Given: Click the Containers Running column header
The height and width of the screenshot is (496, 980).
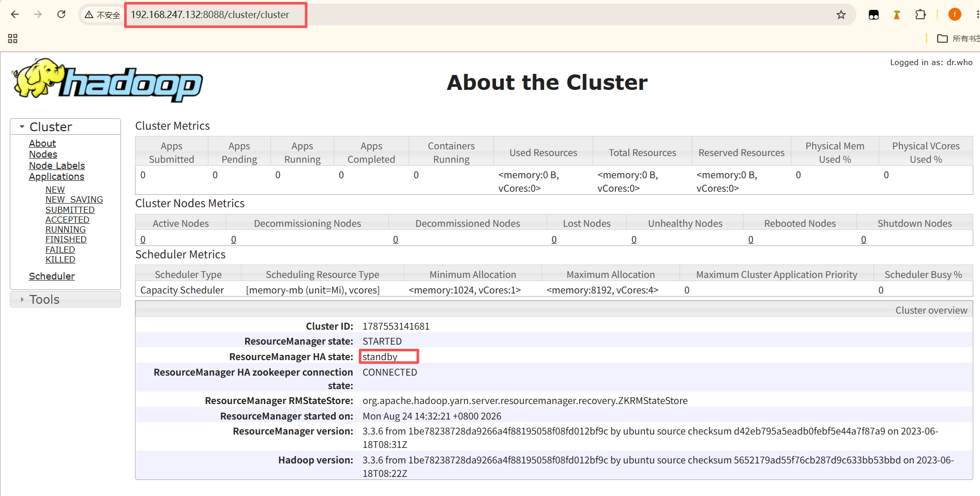Looking at the screenshot, I should [x=451, y=152].
